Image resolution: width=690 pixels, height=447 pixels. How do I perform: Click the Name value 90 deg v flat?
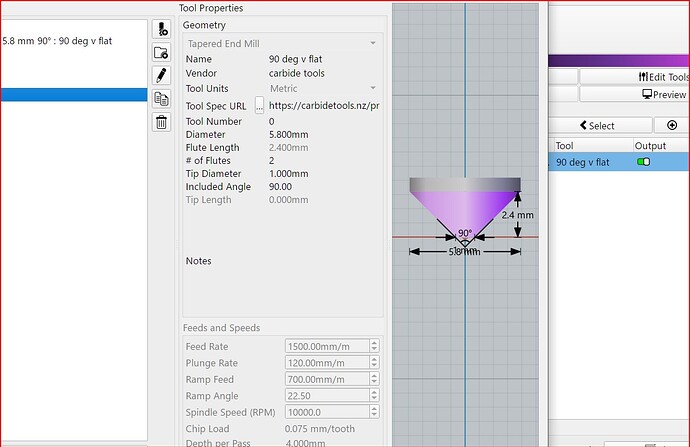(x=295, y=59)
